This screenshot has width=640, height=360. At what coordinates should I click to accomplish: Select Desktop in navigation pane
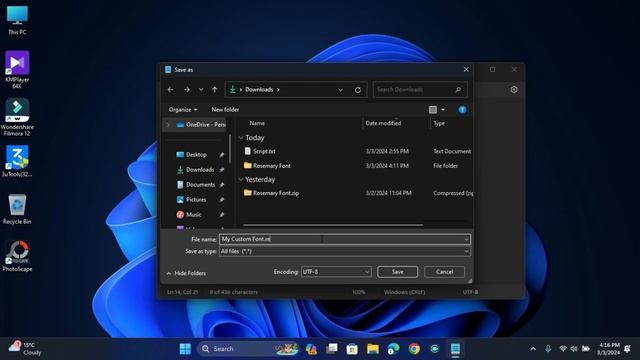[196, 155]
